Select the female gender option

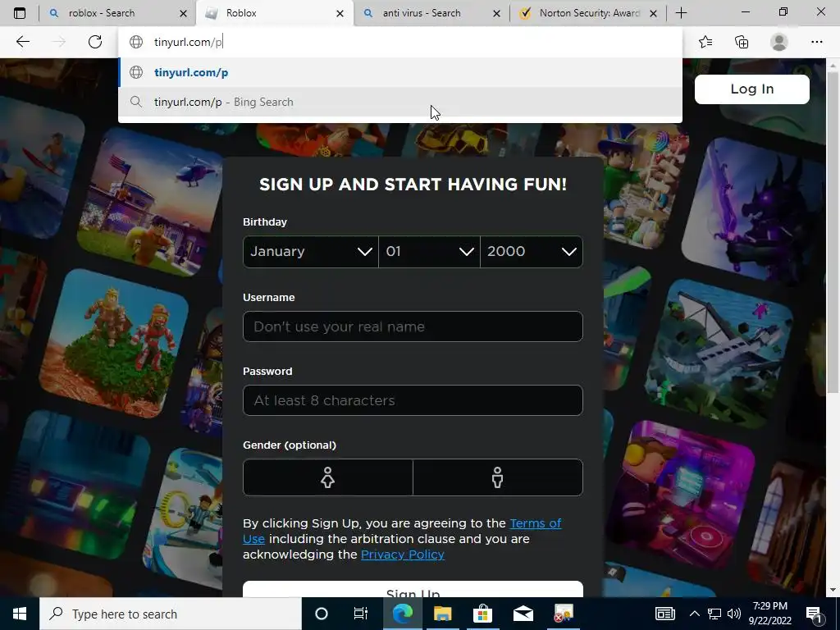tap(328, 477)
